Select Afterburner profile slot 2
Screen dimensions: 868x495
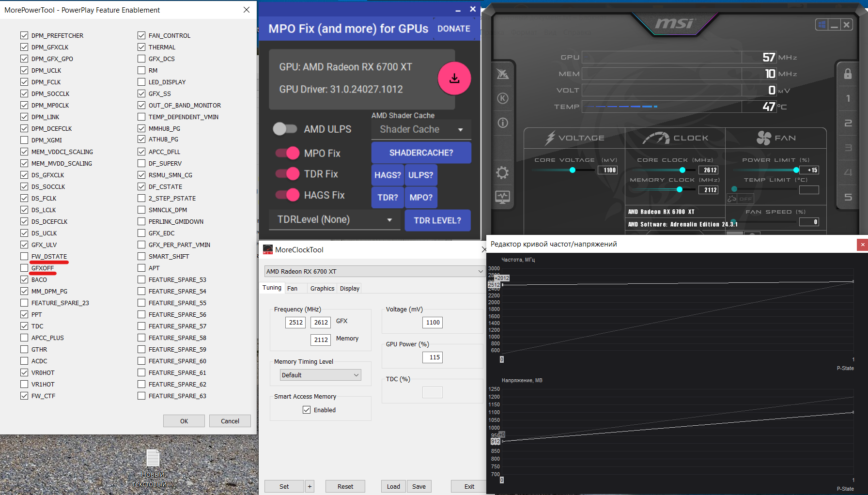pos(848,123)
